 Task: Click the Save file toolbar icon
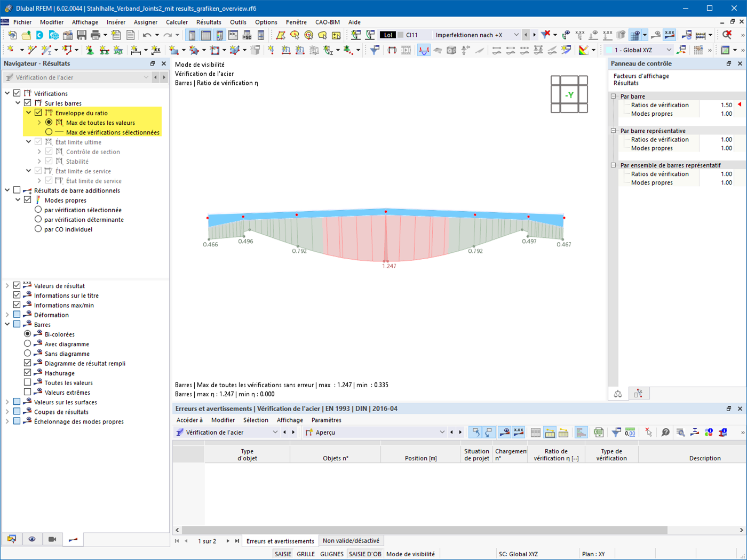[82, 35]
